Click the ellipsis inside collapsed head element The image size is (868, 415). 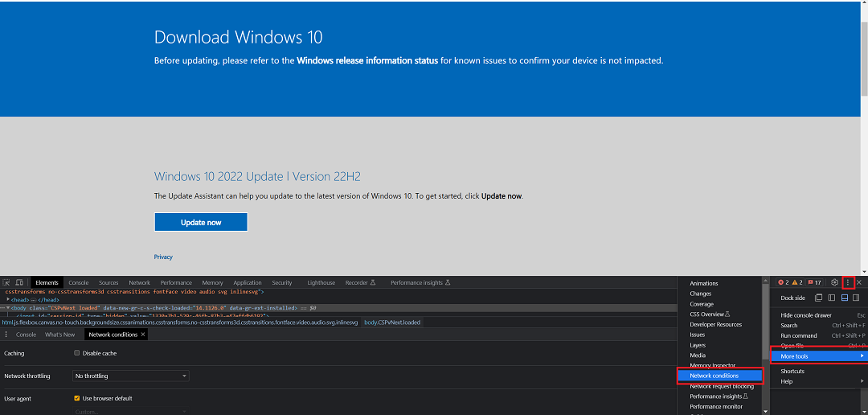click(33, 300)
